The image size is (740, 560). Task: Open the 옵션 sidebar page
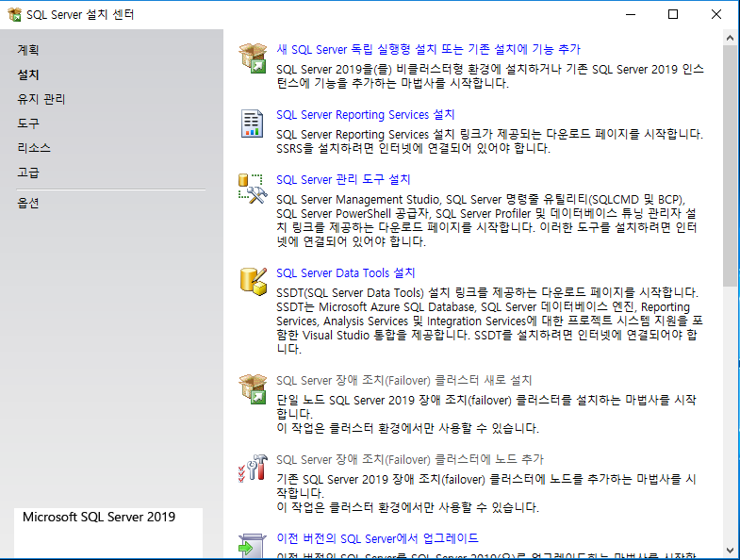(28, 204)
